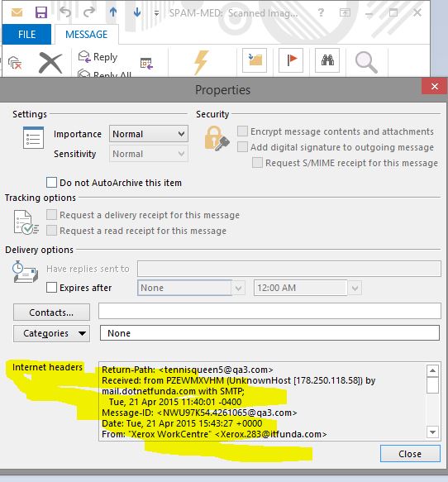Click the Close button
This screenshot has width=448, height=482.
[x=410, y=454]
